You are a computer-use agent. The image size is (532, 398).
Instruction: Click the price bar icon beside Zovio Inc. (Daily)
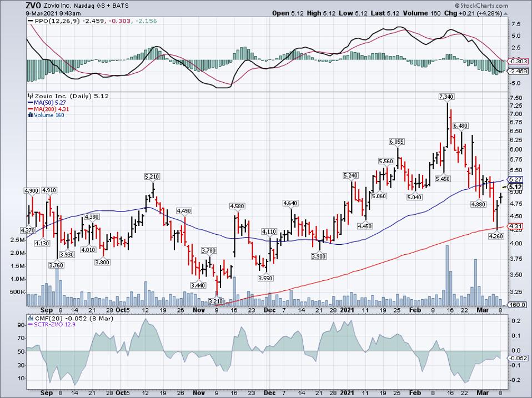pos(31,96)
